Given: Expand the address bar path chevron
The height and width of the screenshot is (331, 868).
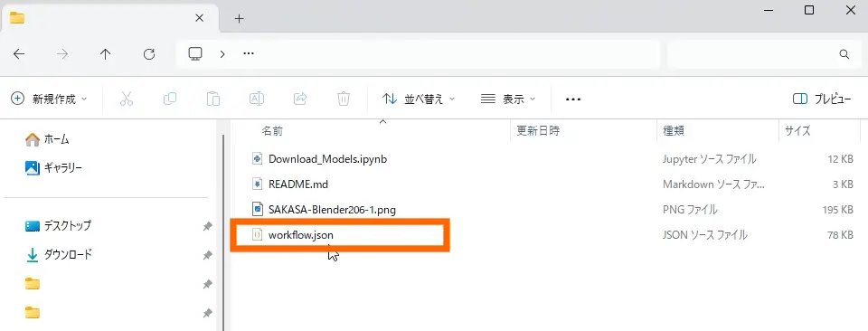Looking at the screenshot, I should coord(222,53).
